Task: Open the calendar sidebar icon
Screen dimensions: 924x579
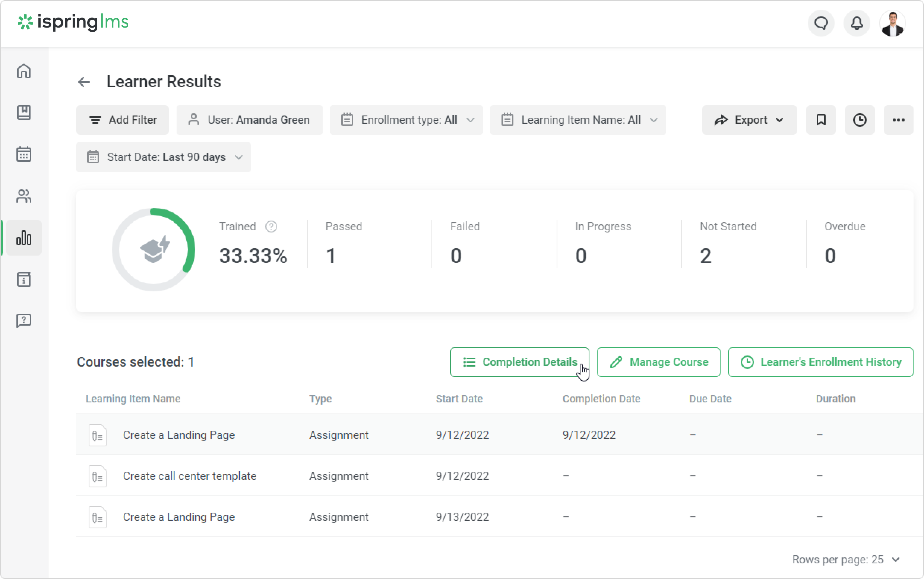Action: click(x=24, y=154)
